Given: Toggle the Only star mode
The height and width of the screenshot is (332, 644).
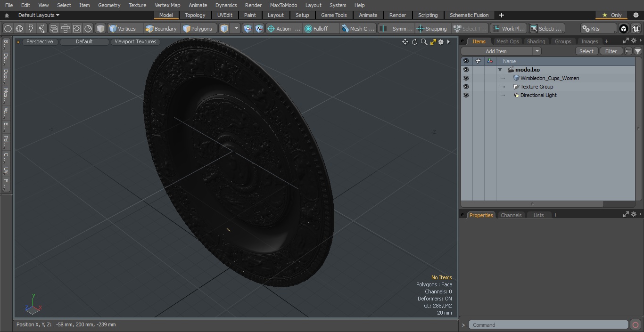Looking at the screenshot, I should [x=611, y=15].
